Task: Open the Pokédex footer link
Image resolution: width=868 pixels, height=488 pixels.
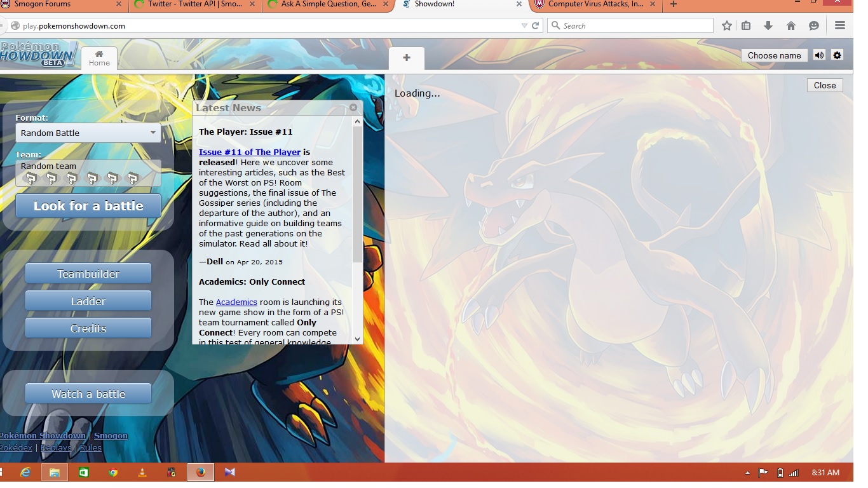Action: [16, 447]
